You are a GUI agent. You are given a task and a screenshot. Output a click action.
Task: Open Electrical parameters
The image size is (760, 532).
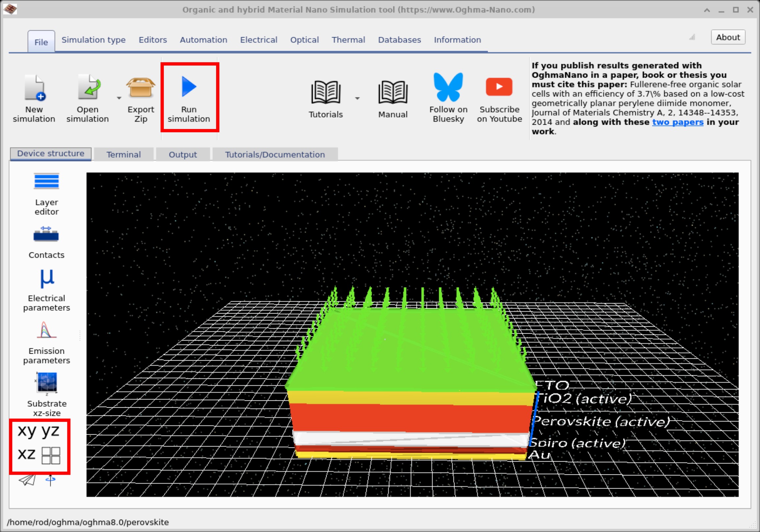46,279
